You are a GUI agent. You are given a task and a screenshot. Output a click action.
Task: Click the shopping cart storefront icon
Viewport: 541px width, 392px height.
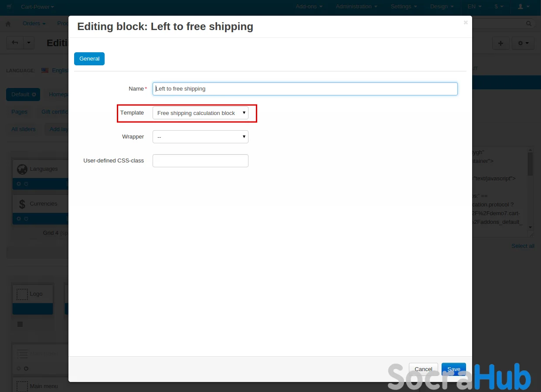(x=9, y=7)
